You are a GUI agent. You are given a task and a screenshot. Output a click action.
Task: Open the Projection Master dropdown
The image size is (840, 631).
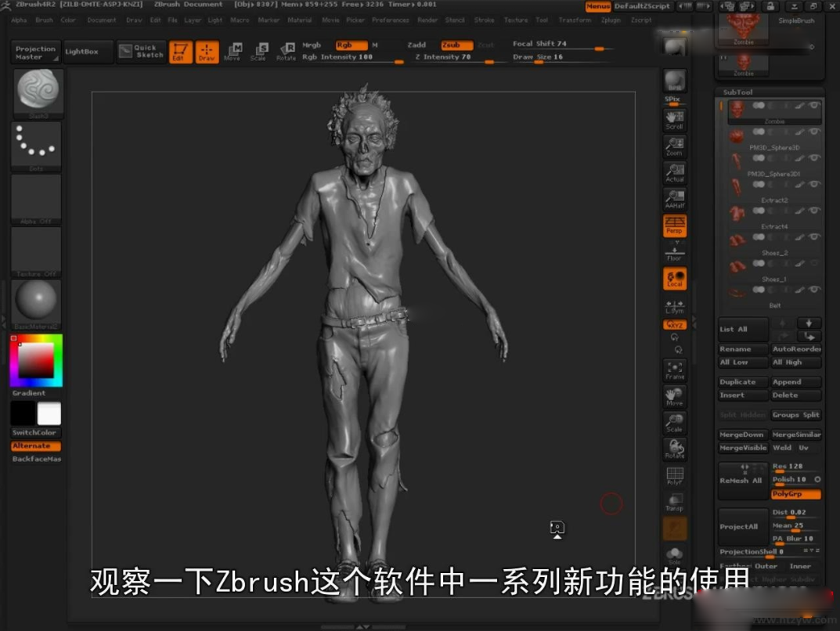(x=36, y=52)
